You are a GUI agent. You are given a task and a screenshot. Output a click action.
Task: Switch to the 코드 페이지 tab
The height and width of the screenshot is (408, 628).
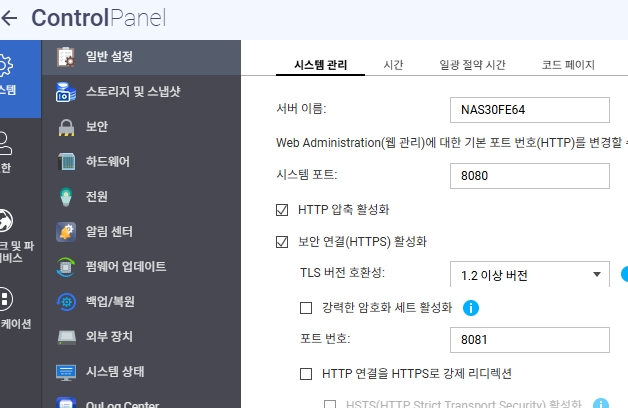click(568, 65)
